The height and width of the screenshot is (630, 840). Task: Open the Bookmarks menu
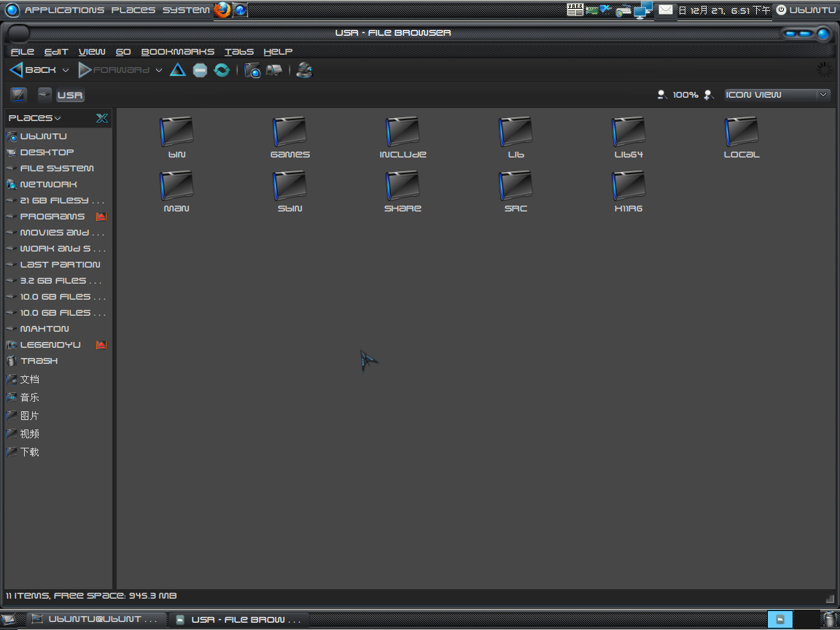(177, 52)
